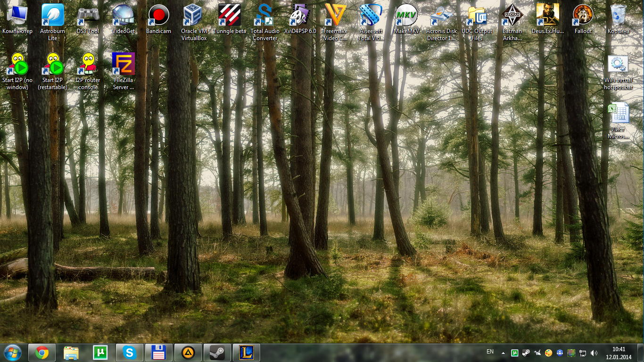644x362 pixels.
Task: Launch League of Legends from taskbar
Action: click(x=246, y=353)
